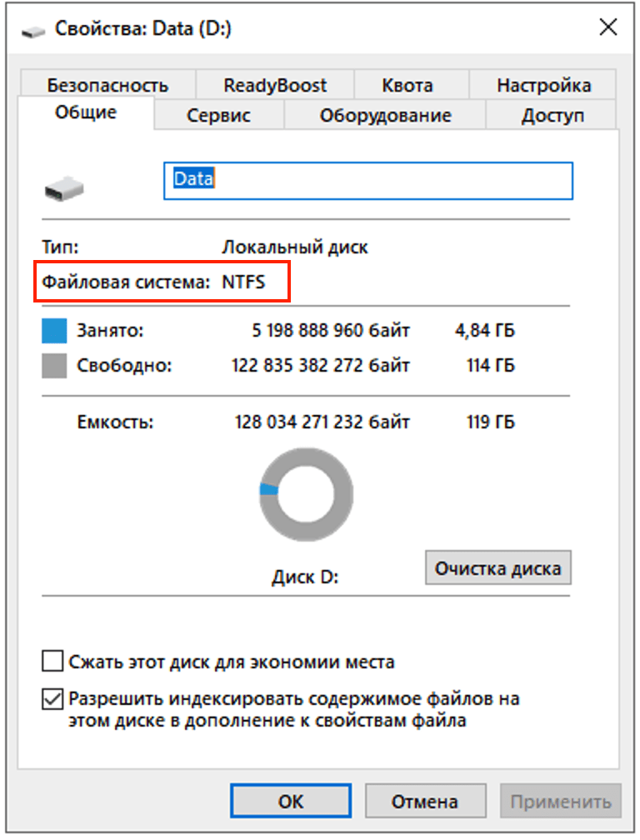
Task: Switch to the Безопасность tab
Action: [107, 85]
